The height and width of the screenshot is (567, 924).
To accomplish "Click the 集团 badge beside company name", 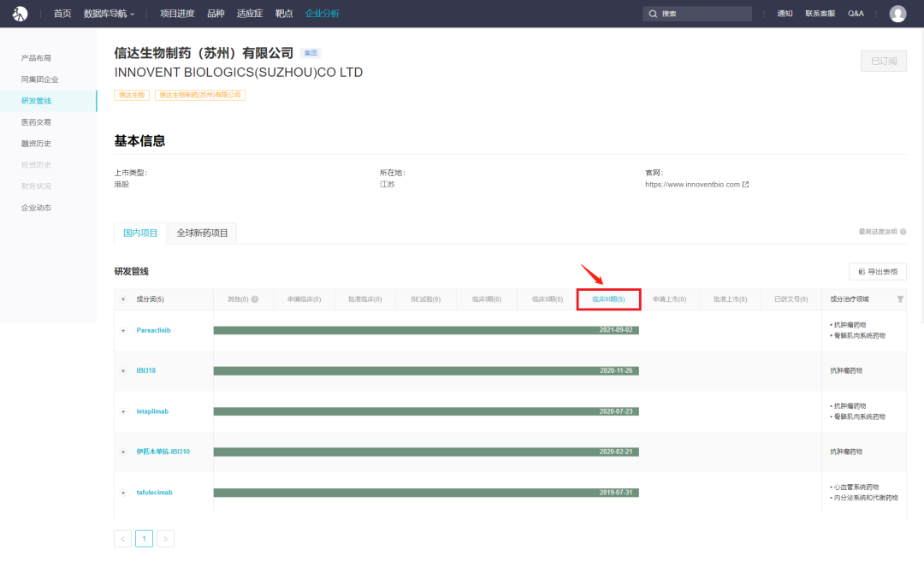I will coord(311,53).
